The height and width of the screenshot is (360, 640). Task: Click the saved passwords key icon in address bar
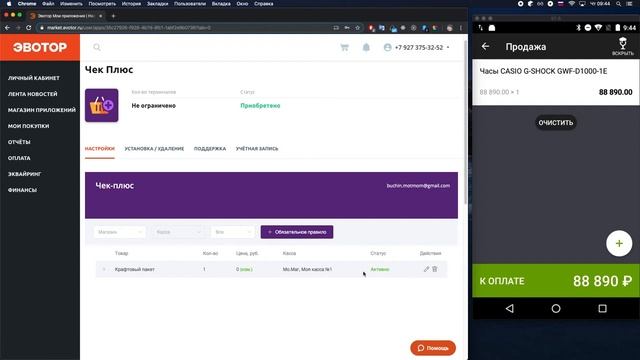click(347, 28)
